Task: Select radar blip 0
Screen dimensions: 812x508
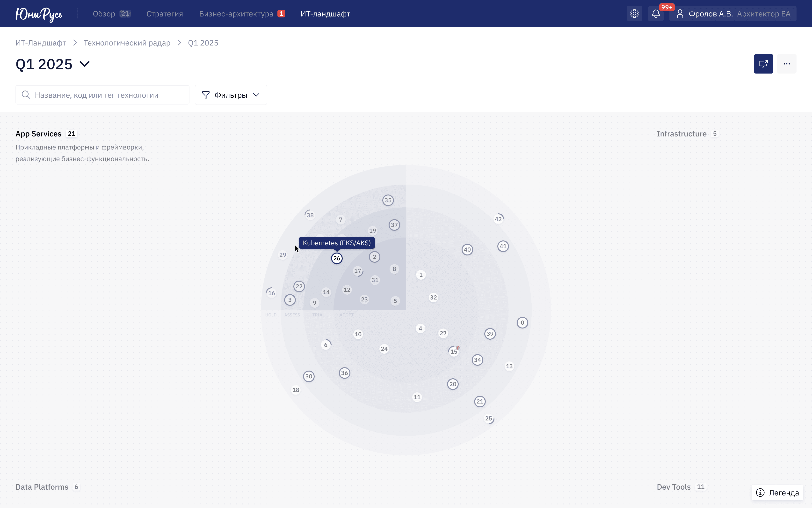Action: (522, 322)
